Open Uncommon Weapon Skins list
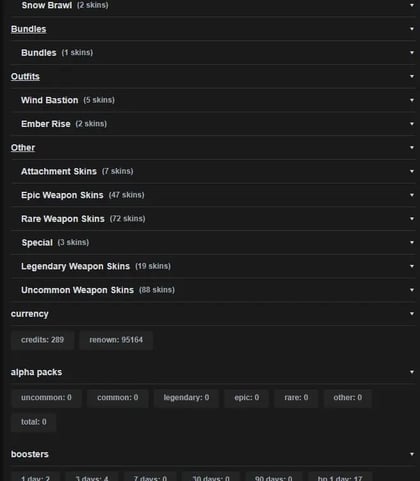420x481 pixels. click(x=213, y=290)
